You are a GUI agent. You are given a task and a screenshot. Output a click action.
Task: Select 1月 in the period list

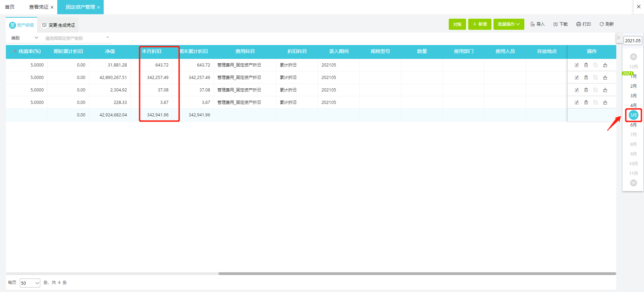pyautogui.click(x=634, y=77)
